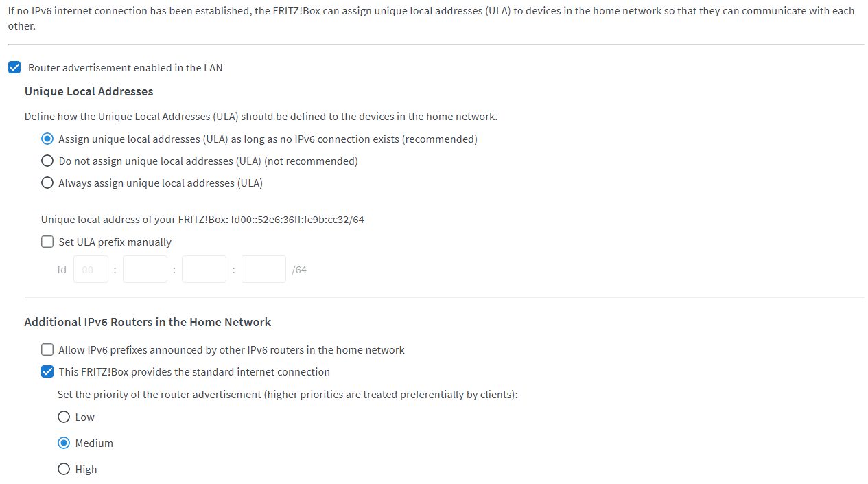Select the Medium priority radio button
The width and height of the screenshot is (868, 484).
point(64,443)
